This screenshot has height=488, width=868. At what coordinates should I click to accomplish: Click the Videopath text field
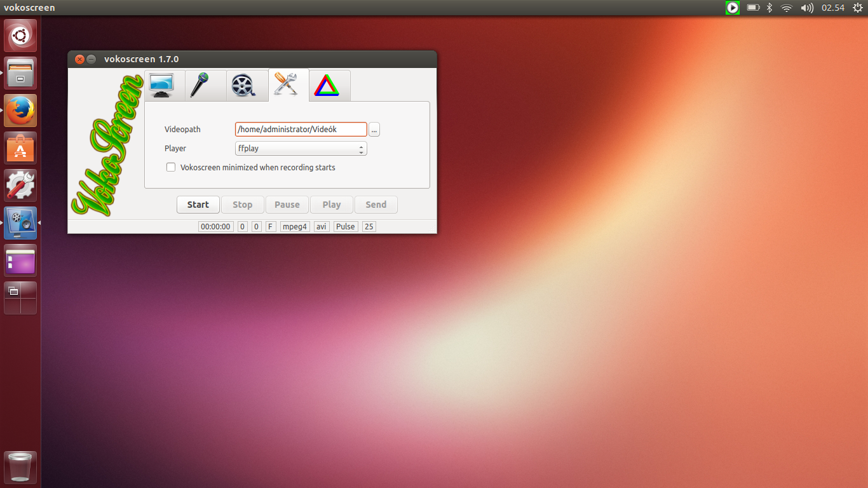point(301,129)
